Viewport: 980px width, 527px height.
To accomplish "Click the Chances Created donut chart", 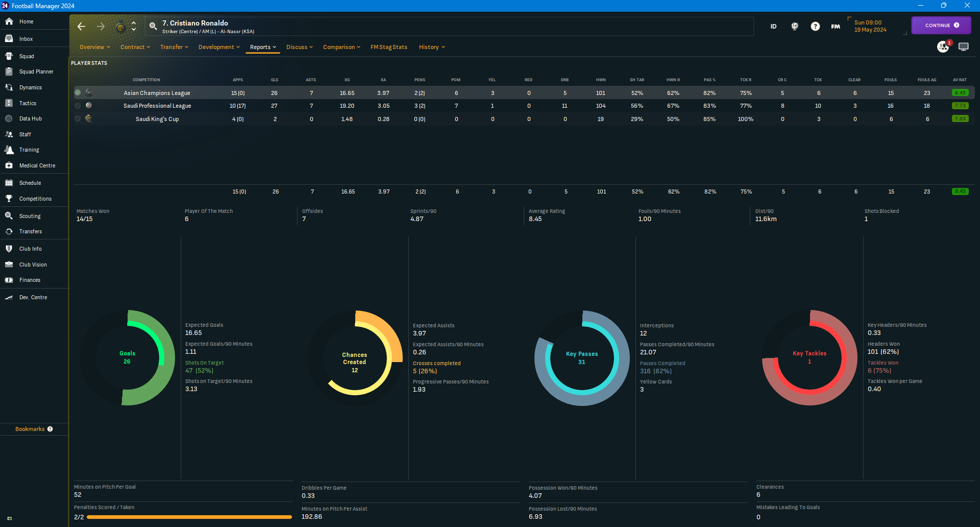I will click(x=355, y=358).
